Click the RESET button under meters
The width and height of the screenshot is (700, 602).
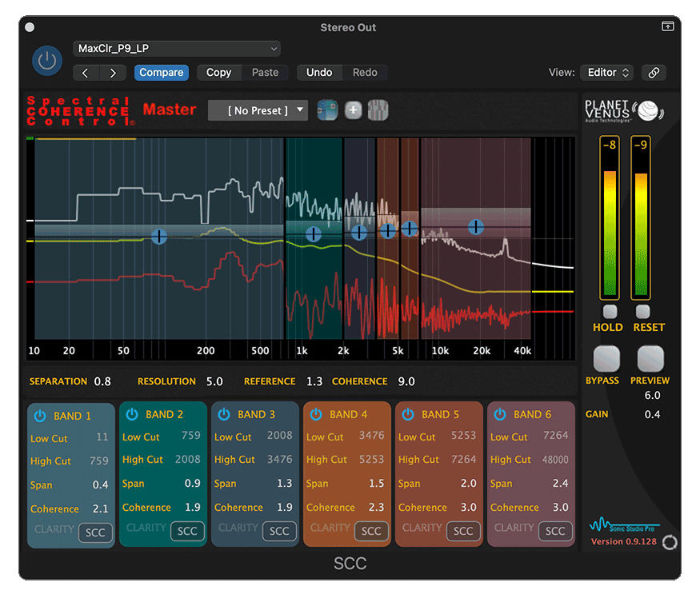click(x=643, y=312)
